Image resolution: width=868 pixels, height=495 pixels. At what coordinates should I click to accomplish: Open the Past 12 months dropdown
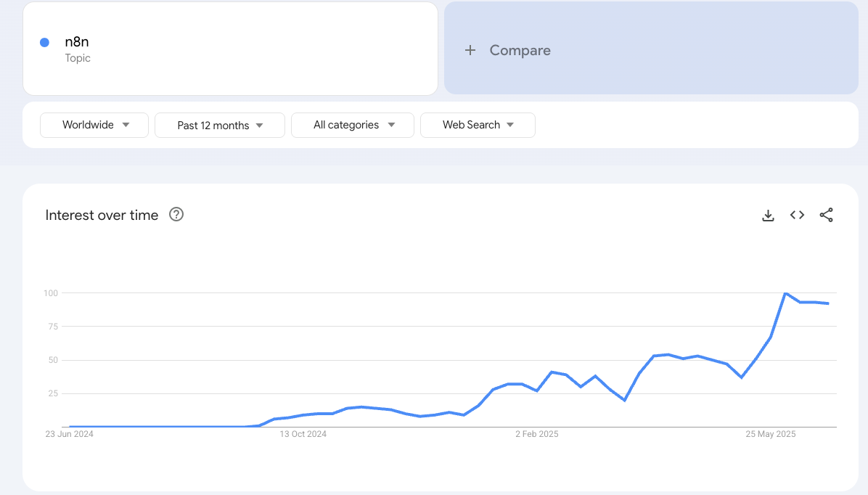tap(220, 125)
